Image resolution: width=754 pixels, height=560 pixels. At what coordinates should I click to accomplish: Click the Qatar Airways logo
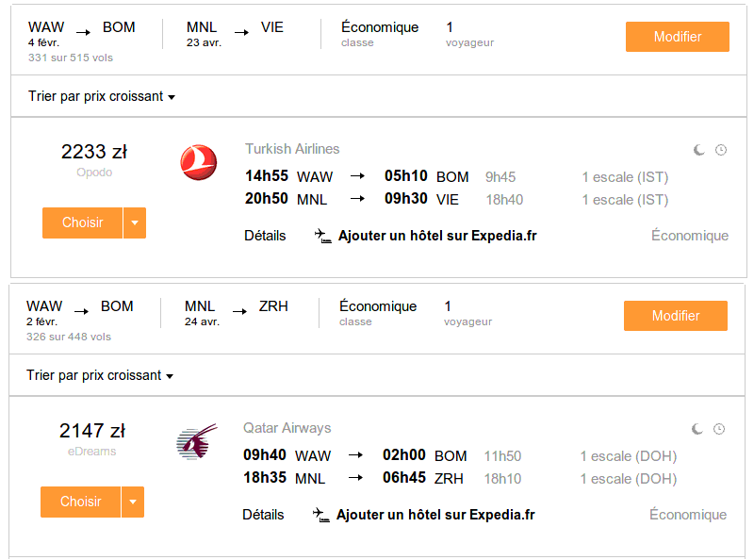(x=197, y=441)
